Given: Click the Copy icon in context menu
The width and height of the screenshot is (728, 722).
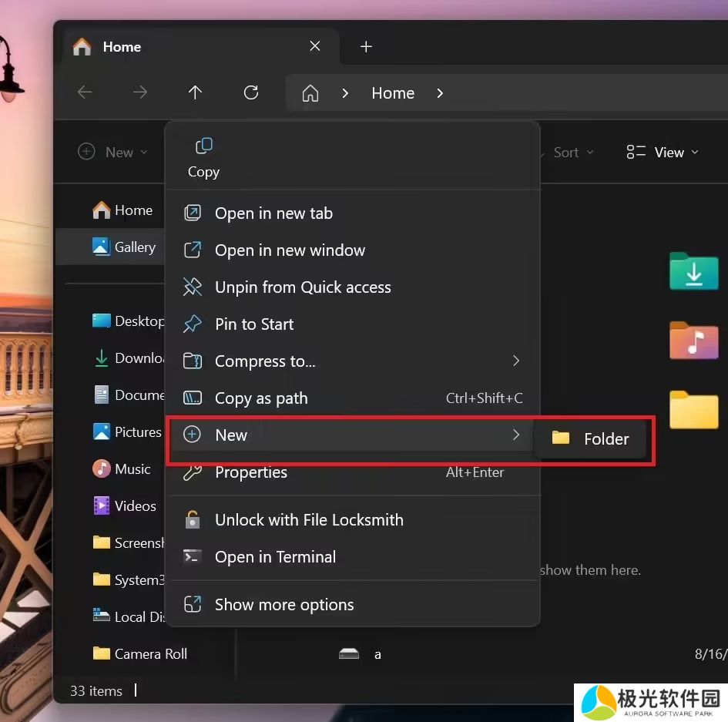Looking at the screenshot, I should pyautogui.click(x=203, y=147).
